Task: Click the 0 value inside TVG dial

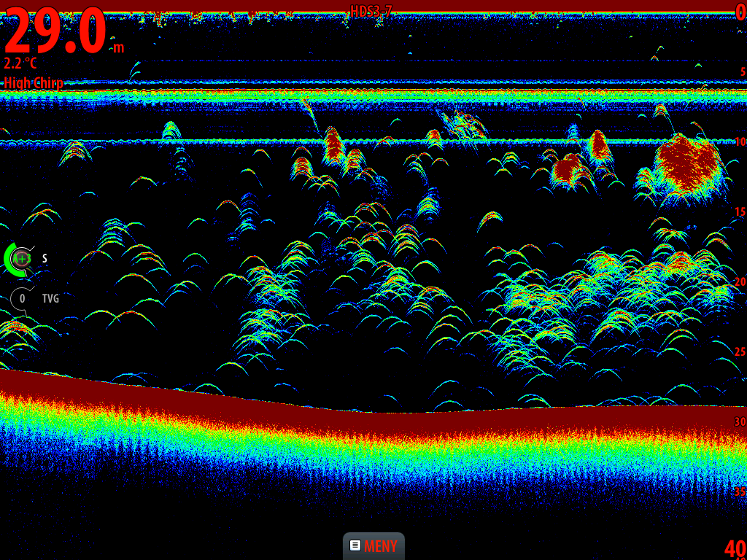Action: [x=22, y=298]
